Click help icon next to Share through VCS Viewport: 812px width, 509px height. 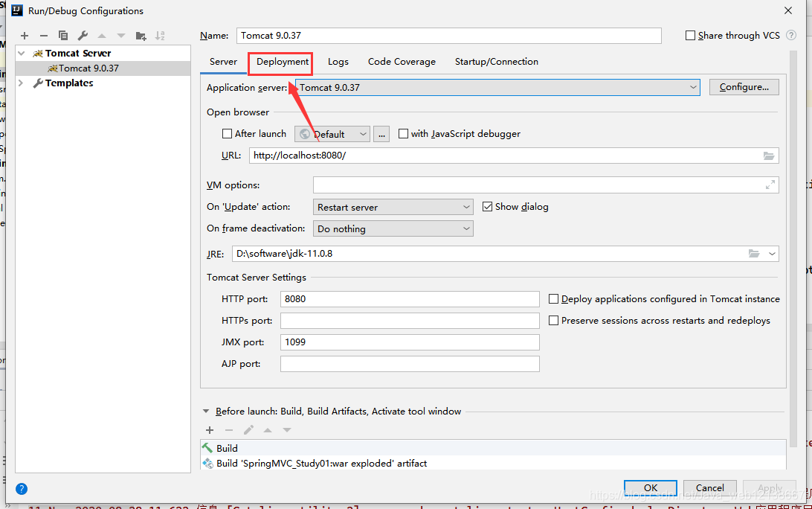click(x=790, y=35)
